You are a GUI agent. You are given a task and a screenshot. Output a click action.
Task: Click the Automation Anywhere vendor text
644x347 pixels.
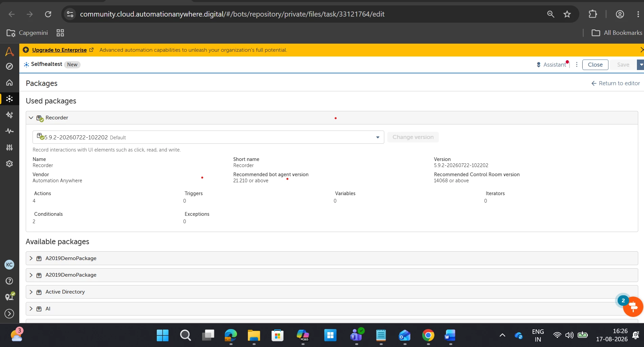tap(57, 181)
